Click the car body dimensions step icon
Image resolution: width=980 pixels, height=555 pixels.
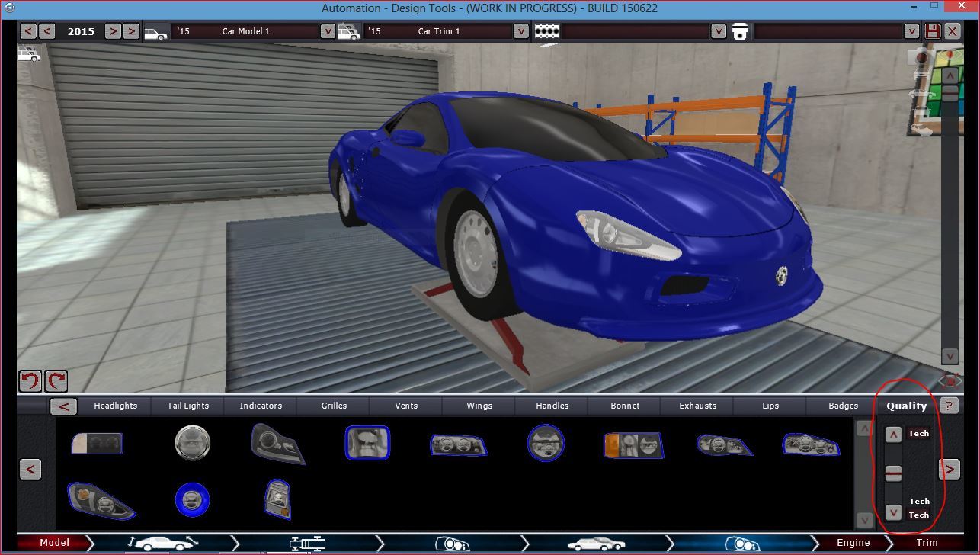click(x=162, y=543)
